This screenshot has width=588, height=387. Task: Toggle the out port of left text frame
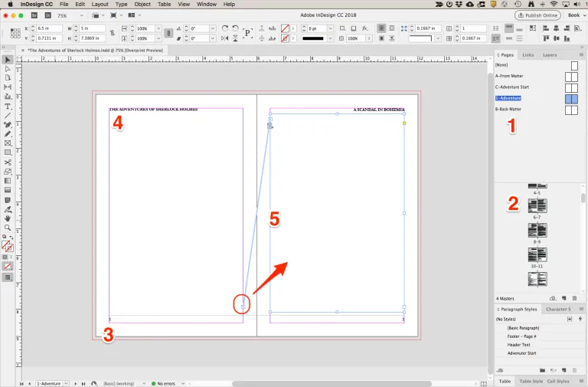(243, 307)
